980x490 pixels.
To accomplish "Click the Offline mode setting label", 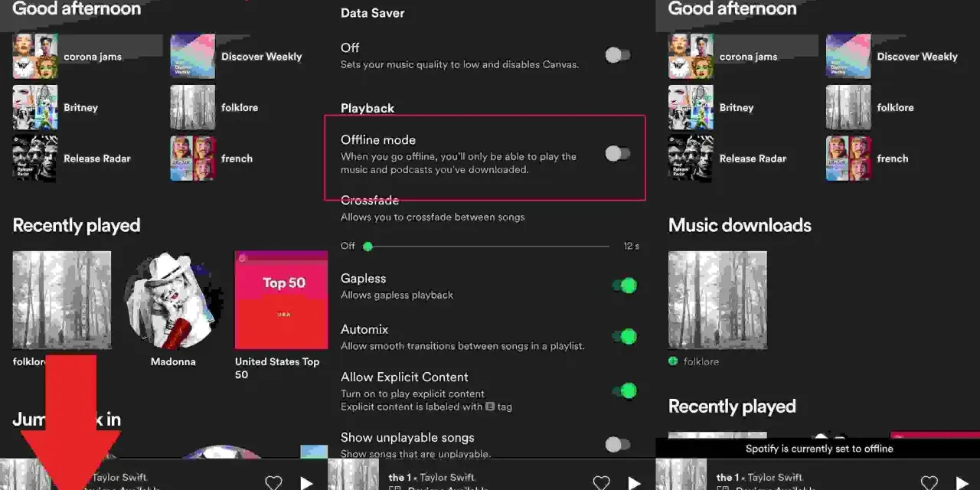I will [378, 140].
